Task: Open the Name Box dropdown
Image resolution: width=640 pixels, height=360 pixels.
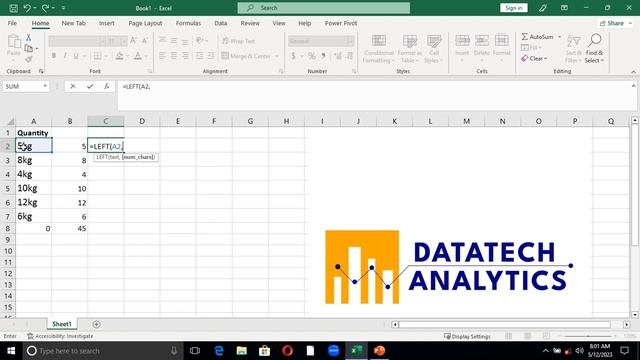Action: (x=45, y=86)
